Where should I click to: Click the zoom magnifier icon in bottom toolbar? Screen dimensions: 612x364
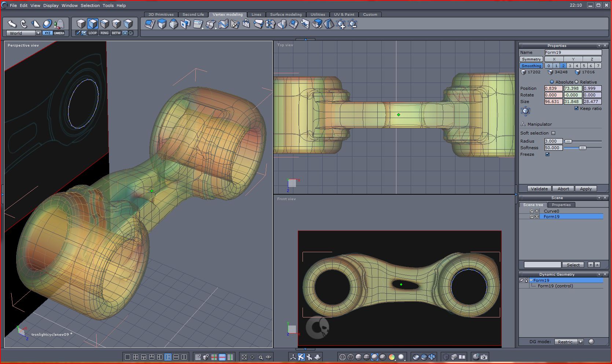coord(260,357)
